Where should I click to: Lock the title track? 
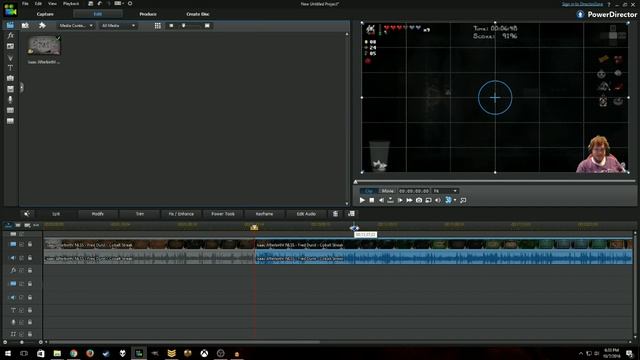click(x=30, y=310)
